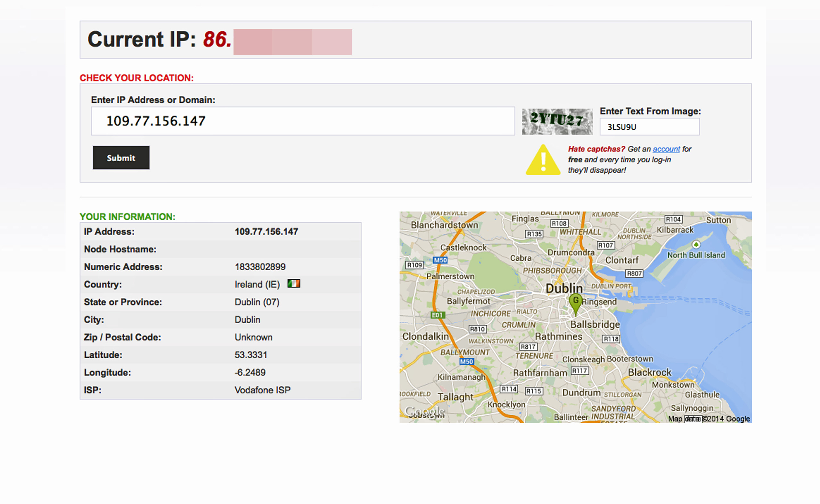Click the redacted Current IP area

point(292,42)
